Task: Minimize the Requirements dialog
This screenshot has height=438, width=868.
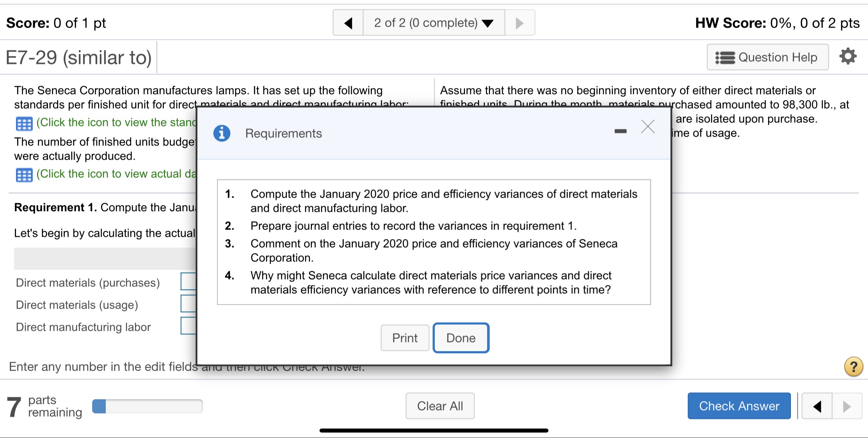Action: (x=620, y=131)
